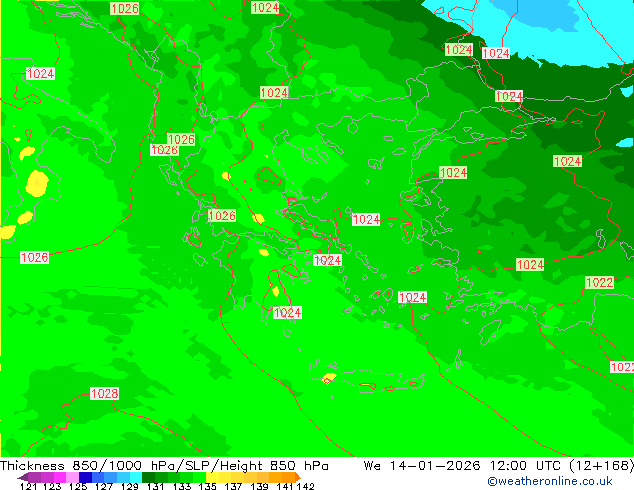Pick the darkest green legend swatch above 131
This screenshot has height=490, width=634.
coord(148,477)
